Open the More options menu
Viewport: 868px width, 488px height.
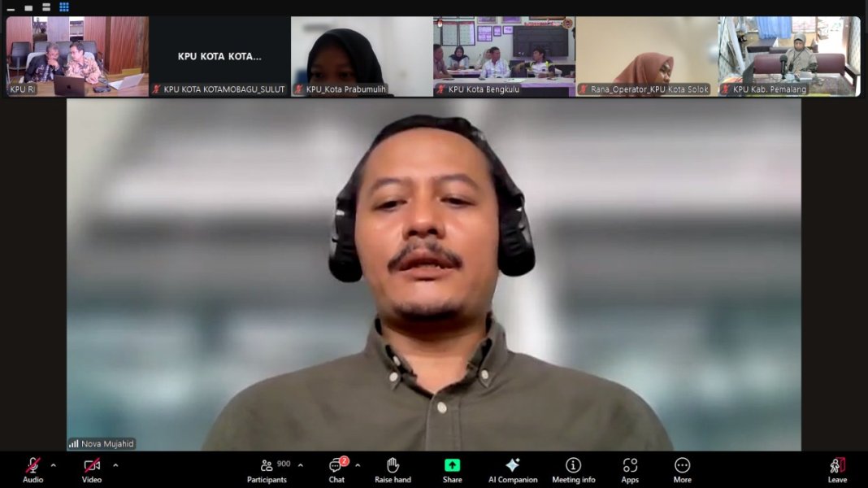point(682,468)
